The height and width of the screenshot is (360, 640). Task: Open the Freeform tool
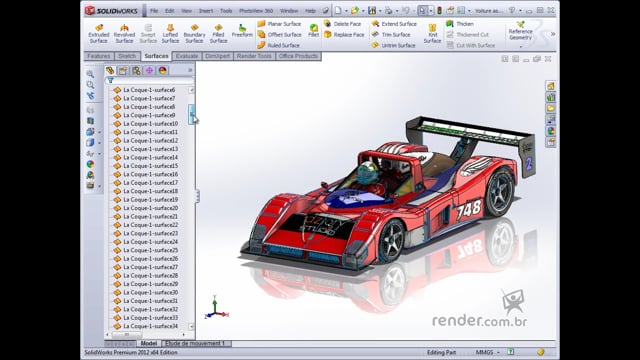(242, 31)
